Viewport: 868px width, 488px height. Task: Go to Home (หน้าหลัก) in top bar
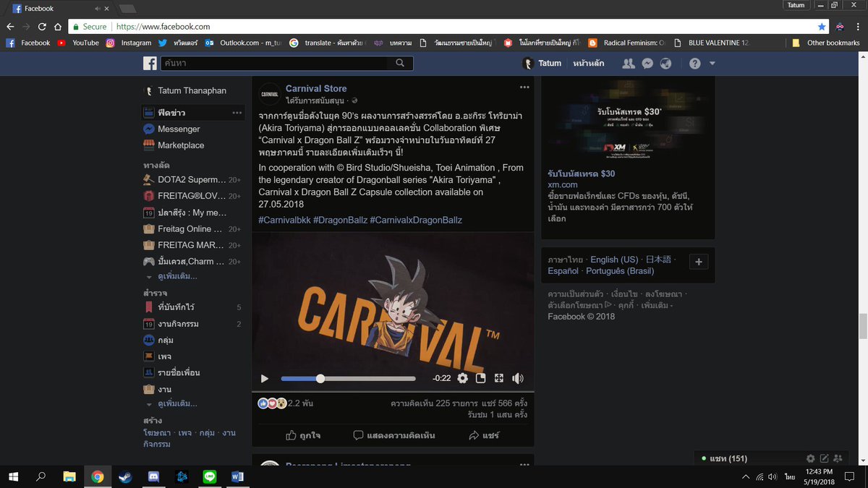pos(590,64)
